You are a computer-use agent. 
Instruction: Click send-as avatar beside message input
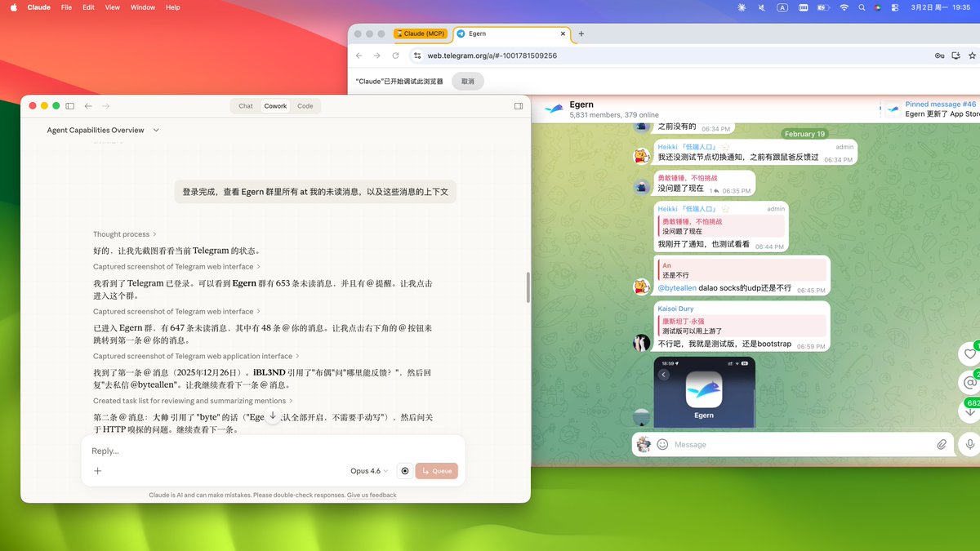tap(644, 444)
